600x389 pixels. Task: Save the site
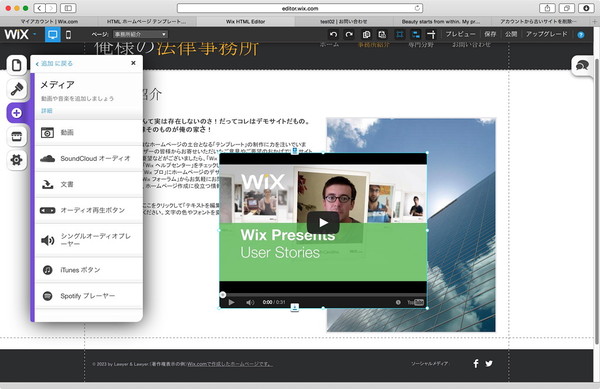(490, 34)
